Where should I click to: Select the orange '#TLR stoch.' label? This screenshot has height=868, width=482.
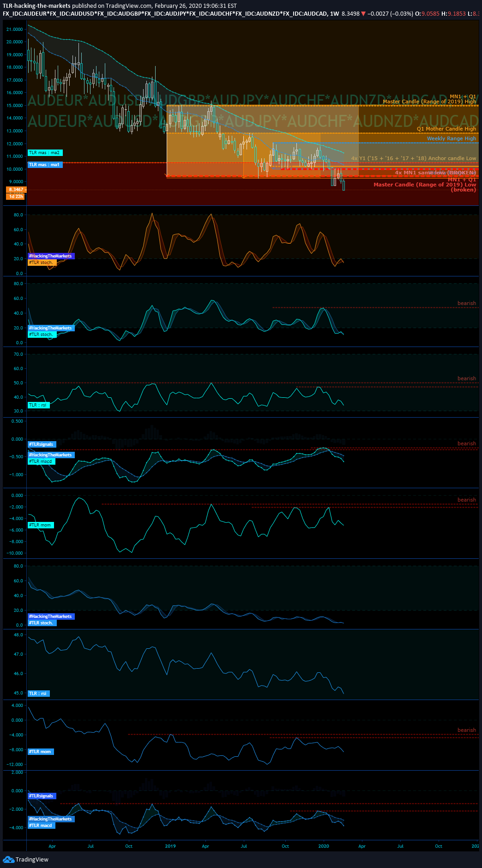point(42,263)
